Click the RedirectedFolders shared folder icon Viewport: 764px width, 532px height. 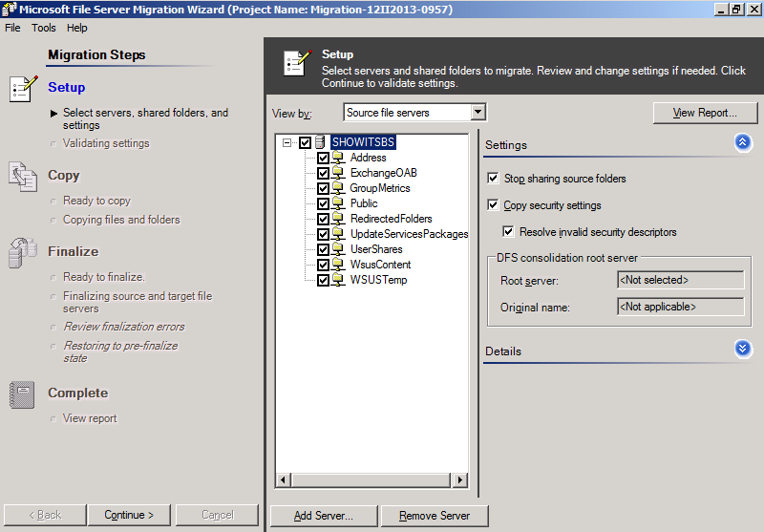tap(338, 219)
